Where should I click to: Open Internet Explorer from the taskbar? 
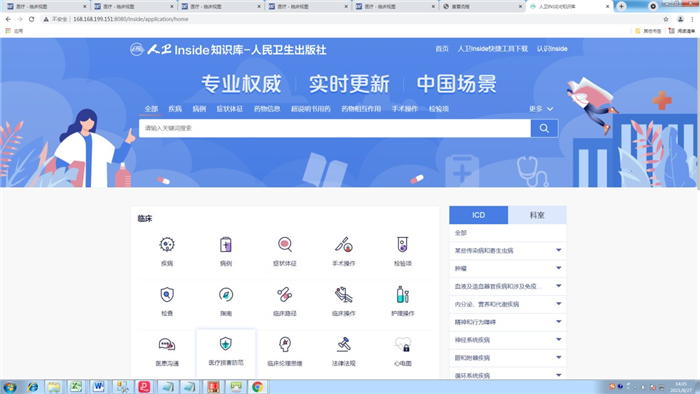[33, 387]
